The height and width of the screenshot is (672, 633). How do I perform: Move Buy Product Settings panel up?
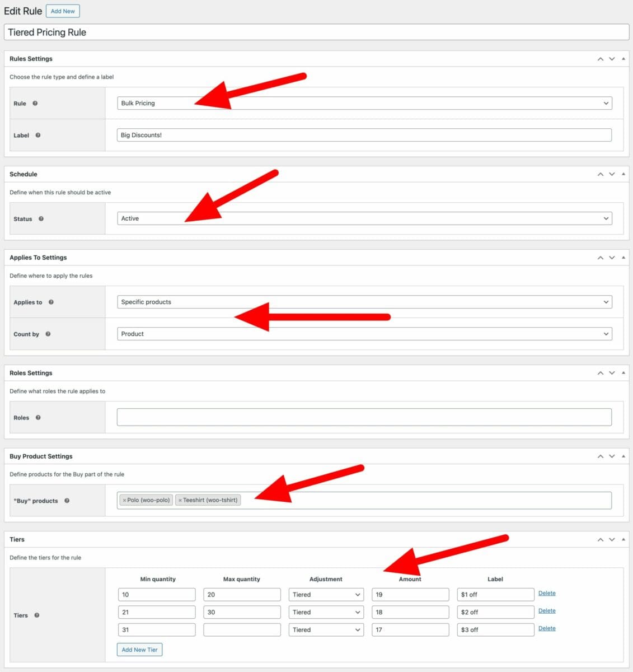tap(601, 456)
